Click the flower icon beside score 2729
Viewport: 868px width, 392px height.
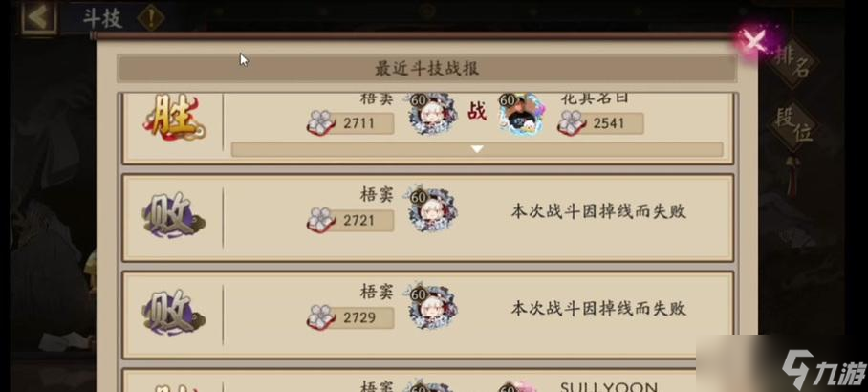click(321, 316)
